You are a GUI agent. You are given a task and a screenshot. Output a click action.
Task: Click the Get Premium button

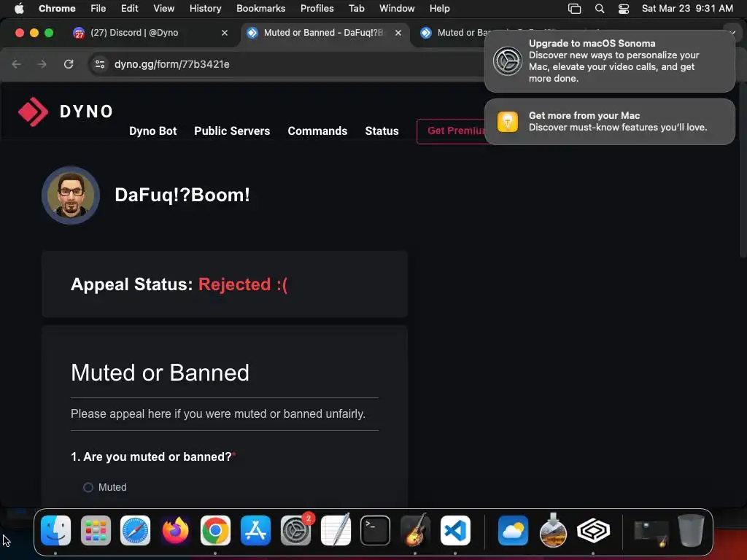tap(451, 131)
